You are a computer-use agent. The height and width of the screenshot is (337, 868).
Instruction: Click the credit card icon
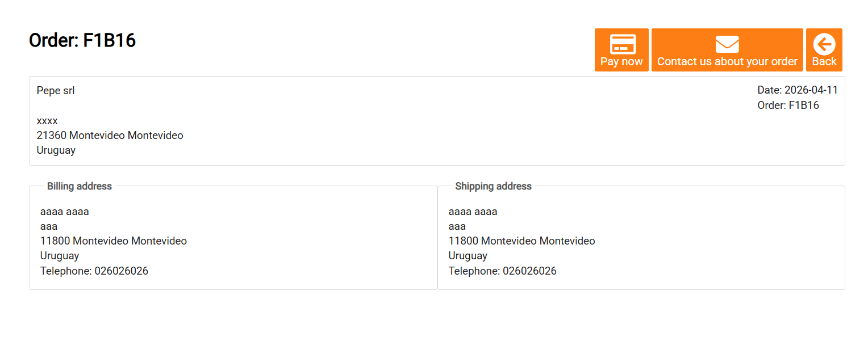click(x=622, y=44)
